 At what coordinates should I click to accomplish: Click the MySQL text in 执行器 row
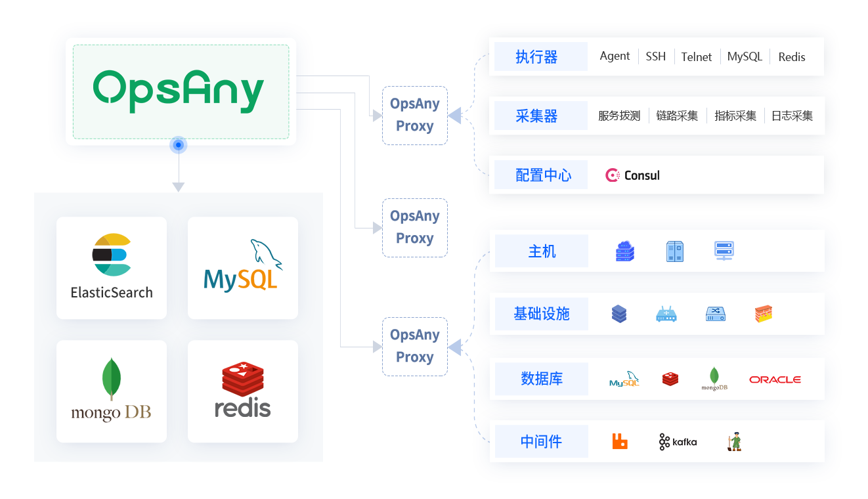click(x=745, y=56)
